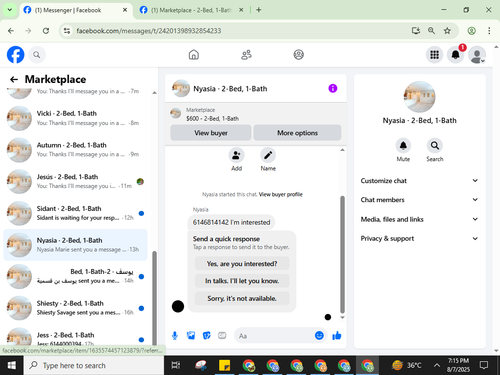500x375 pixels.
Task: Switch to the Marketplace 2-Bed browser tab
Action: click(191, 10)
